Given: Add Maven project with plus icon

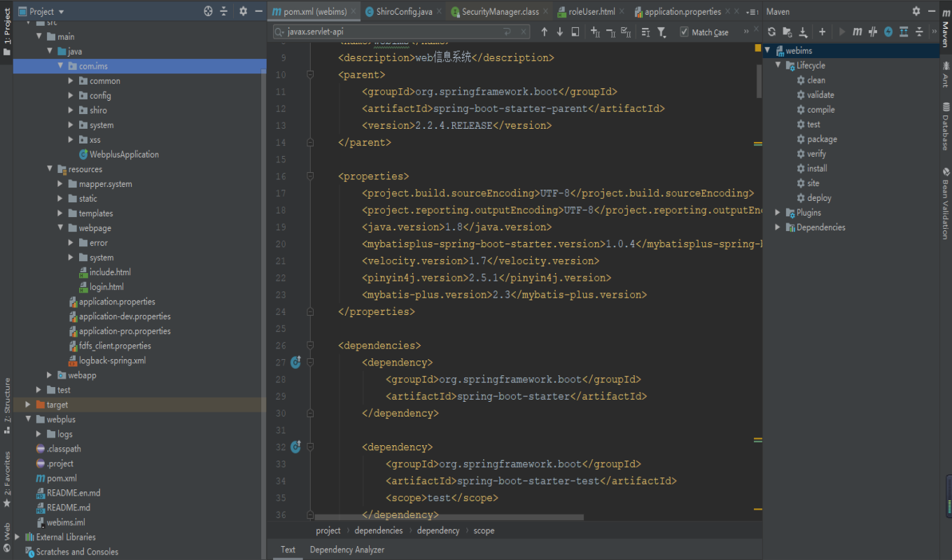Looking at the screenshot, I should (822, 31).
